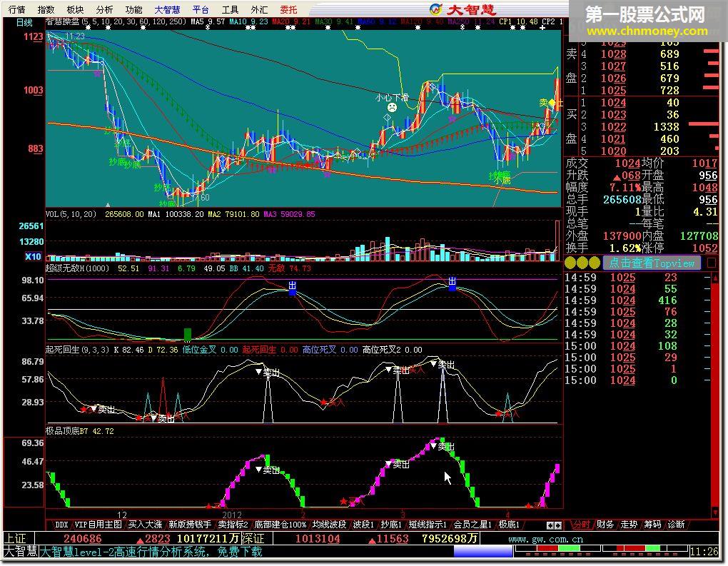
Task: Click the second red-green market strength bar
Action: [644, 550]
